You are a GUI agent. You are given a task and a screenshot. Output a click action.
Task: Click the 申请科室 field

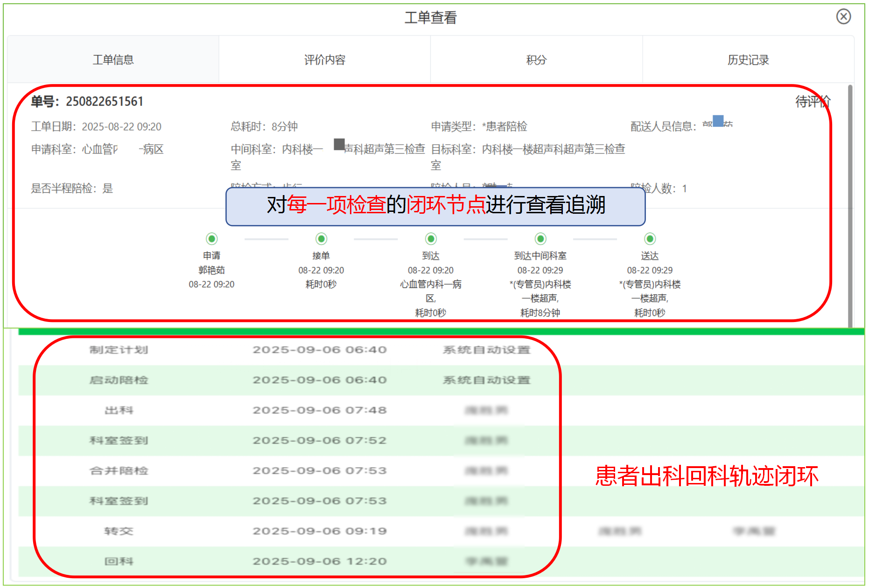[98, 149]
